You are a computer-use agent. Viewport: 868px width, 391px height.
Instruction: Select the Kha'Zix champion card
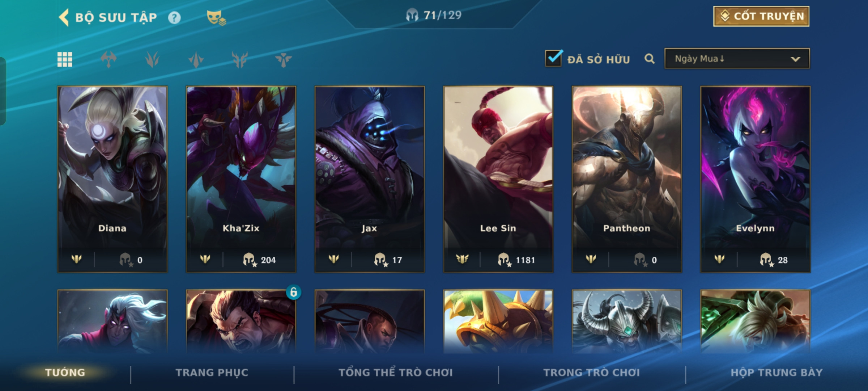pos(241,179)
